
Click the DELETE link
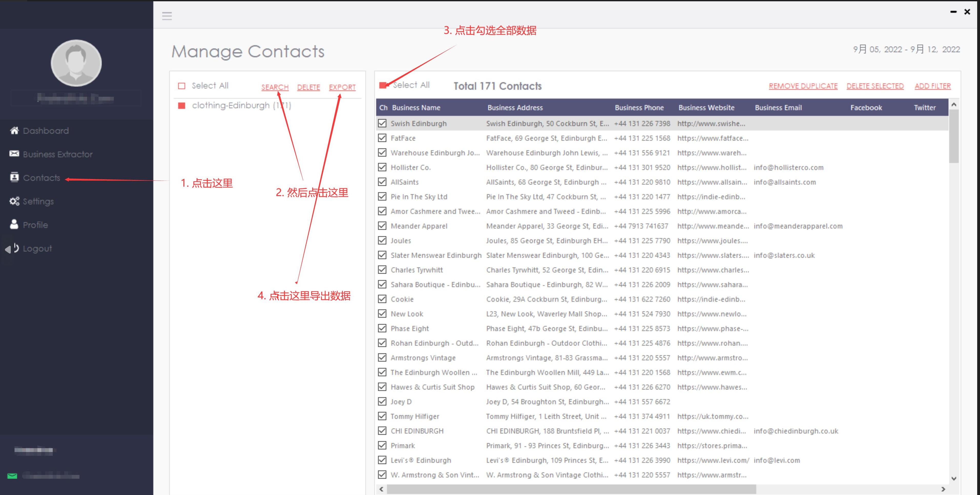[309, 87]
